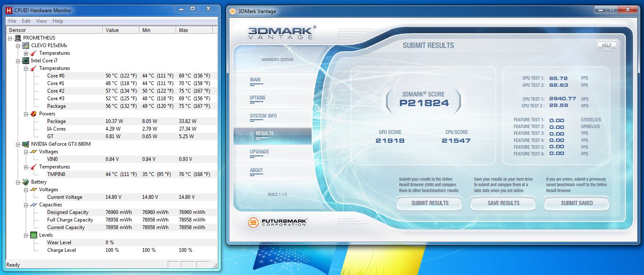Open the Edit menu in Hardware Monitor
Viewport: 644px width, 275px height.
[x=26, y=21]
